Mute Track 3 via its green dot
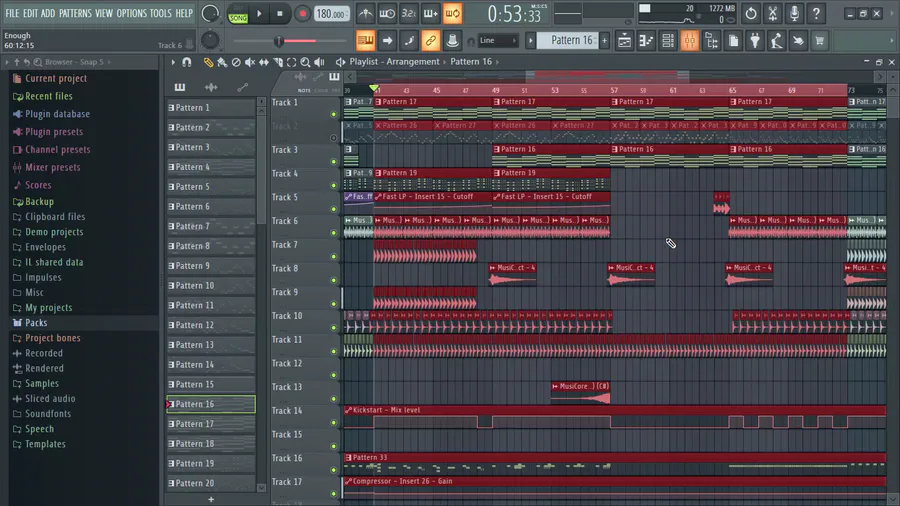Viewport: 900px width, 506px height. (333, 162)
